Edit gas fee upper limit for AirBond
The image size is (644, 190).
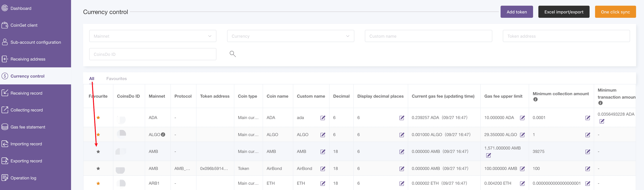[x=522, y=168]
